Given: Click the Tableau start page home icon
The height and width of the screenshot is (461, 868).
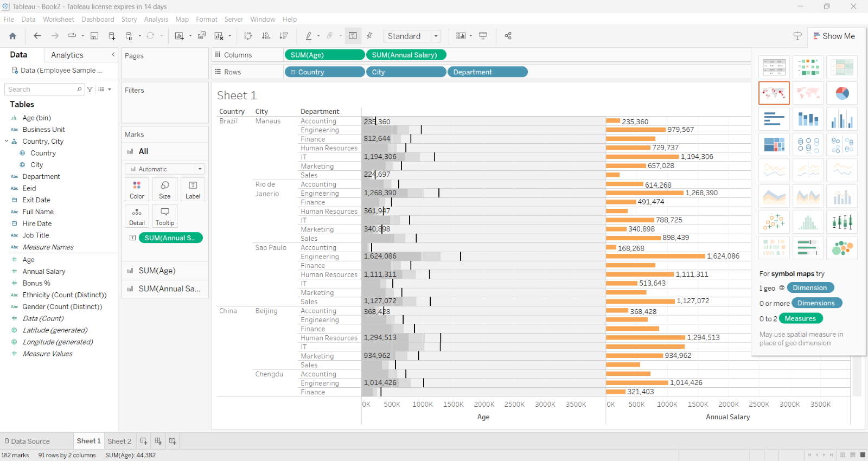Looking at the screenshot, I should point(12,36).
